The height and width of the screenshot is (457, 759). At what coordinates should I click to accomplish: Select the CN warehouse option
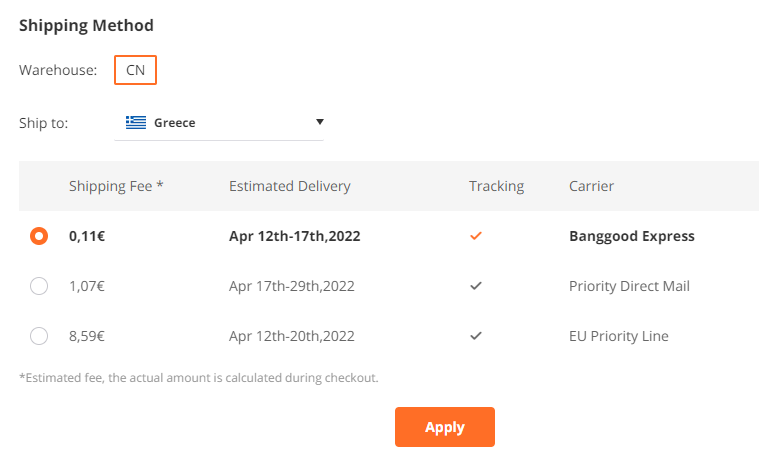[x=136, y=70]
